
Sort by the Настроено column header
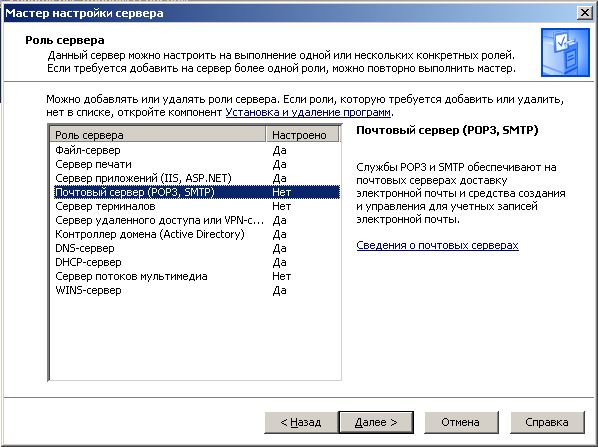click(x=302, y=135)
